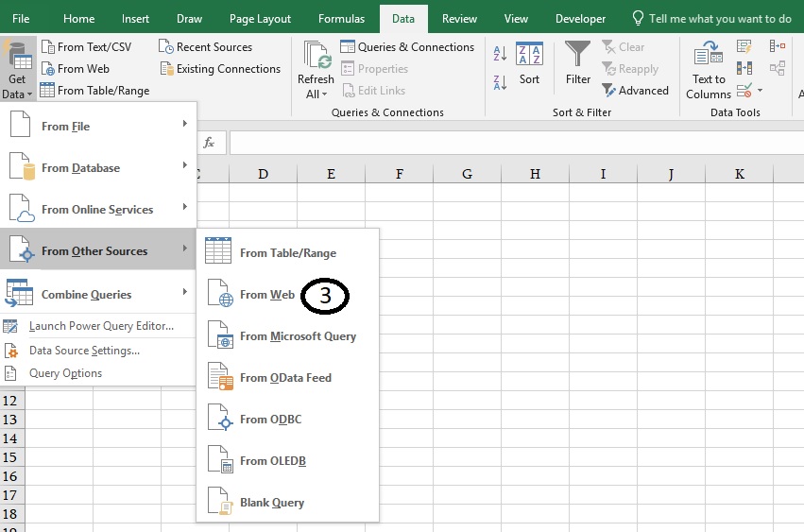The width and height of the screenshot is (804, 532).
Task: Choose From ODBC
Action: pyautogui.click(x=287, y=420)
